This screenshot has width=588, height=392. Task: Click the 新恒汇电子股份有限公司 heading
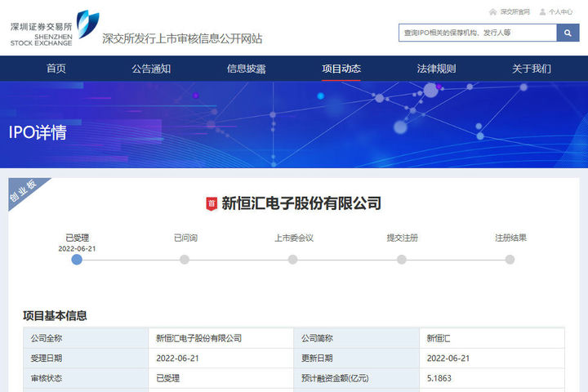pos(301,203)
